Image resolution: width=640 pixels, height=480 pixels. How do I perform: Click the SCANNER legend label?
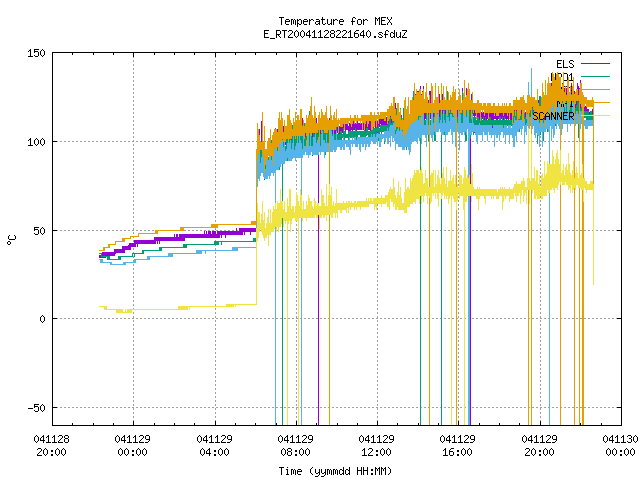(553, 116)
